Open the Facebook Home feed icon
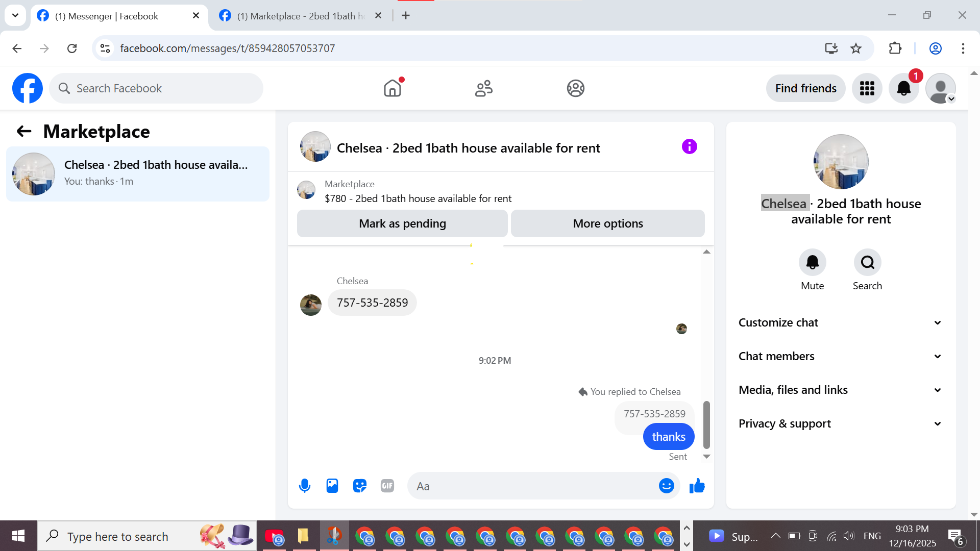Image resolution: width=980 pixels, height=551 pixels. point(393,88)
